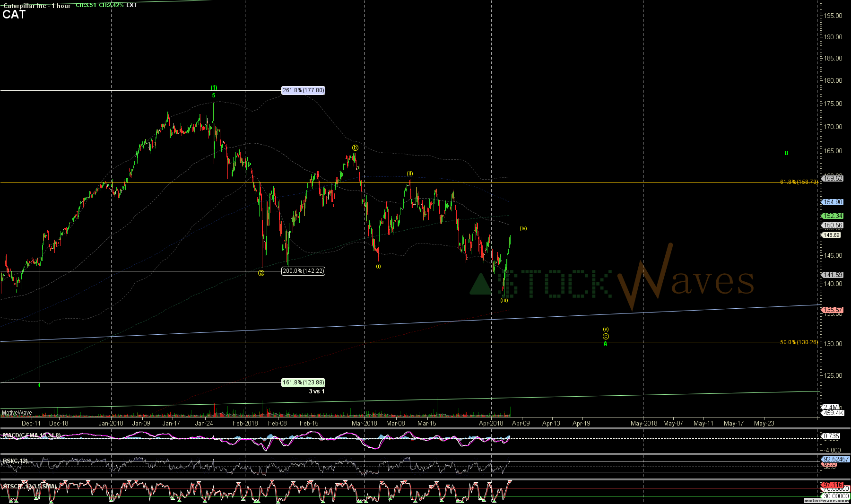This screenshot has width=851, height=504.
Task: Click the 125.00 price axis label
Action: coord(833,375)
